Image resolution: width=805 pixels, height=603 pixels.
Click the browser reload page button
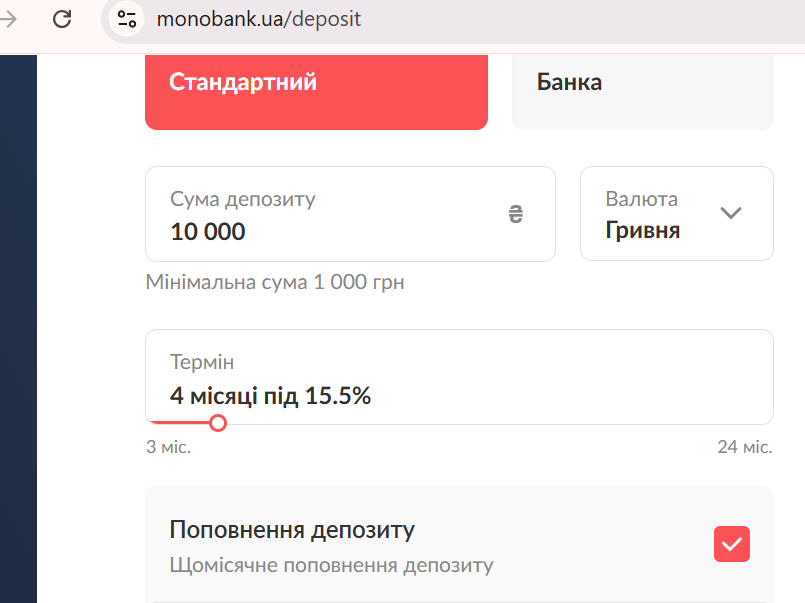tap(62, 19)
